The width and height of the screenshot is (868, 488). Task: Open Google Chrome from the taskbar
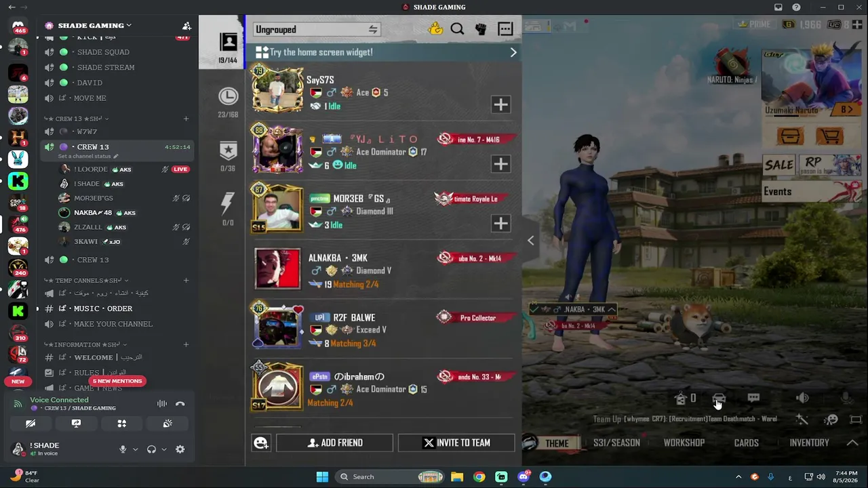click(x=479, y=476)
